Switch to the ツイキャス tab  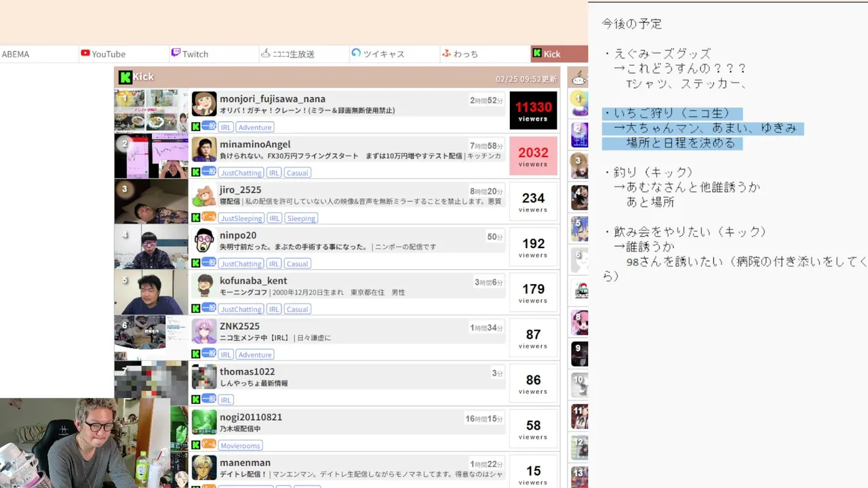(x=395, y=54)
